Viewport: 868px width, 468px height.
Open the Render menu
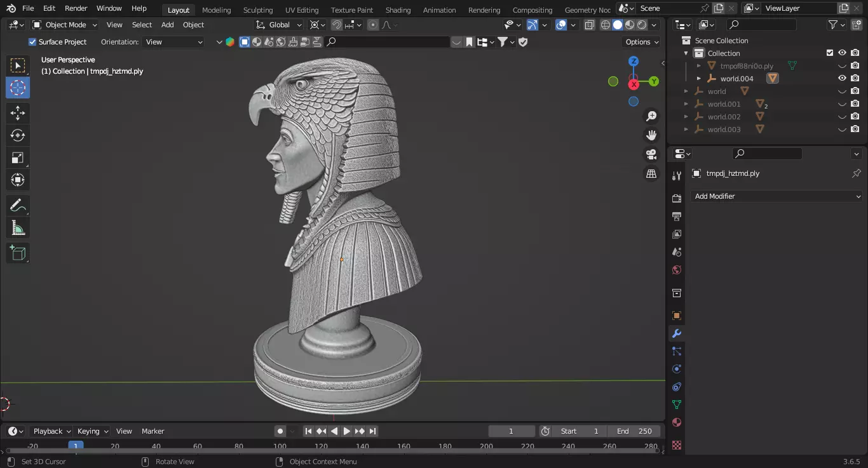(76, 8)
